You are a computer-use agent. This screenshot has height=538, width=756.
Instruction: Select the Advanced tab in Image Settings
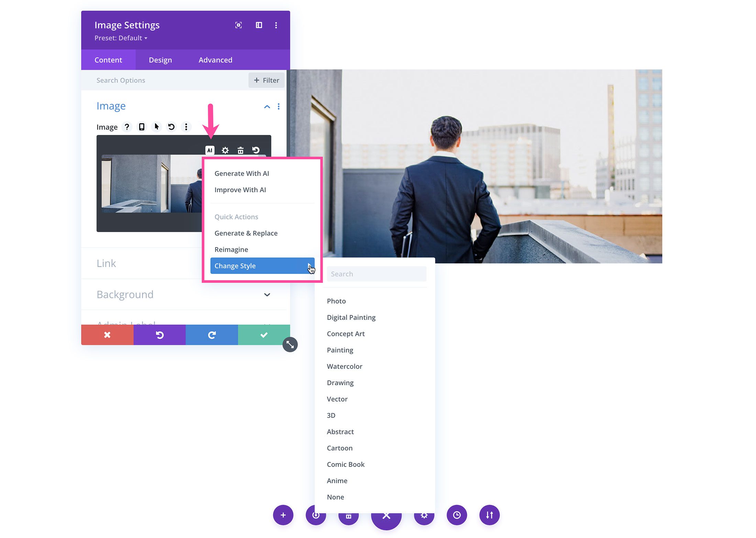(216, 59)
